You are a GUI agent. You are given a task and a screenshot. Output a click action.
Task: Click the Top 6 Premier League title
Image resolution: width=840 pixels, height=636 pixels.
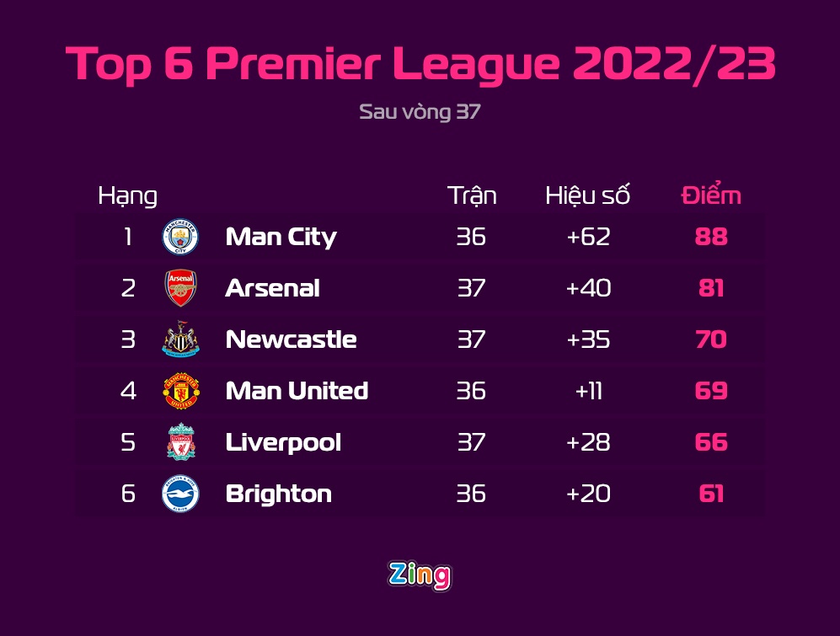pyautogui.click(x=420, y=65)
